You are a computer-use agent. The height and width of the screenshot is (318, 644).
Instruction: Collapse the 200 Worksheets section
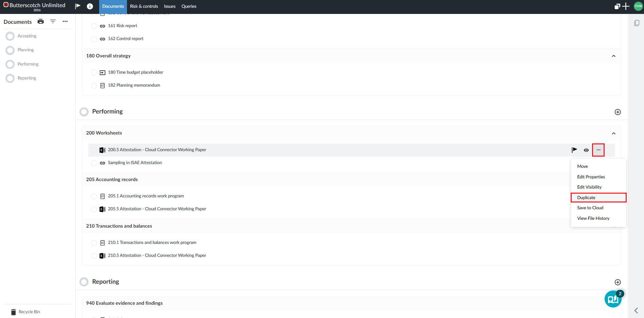pos(613,133)
